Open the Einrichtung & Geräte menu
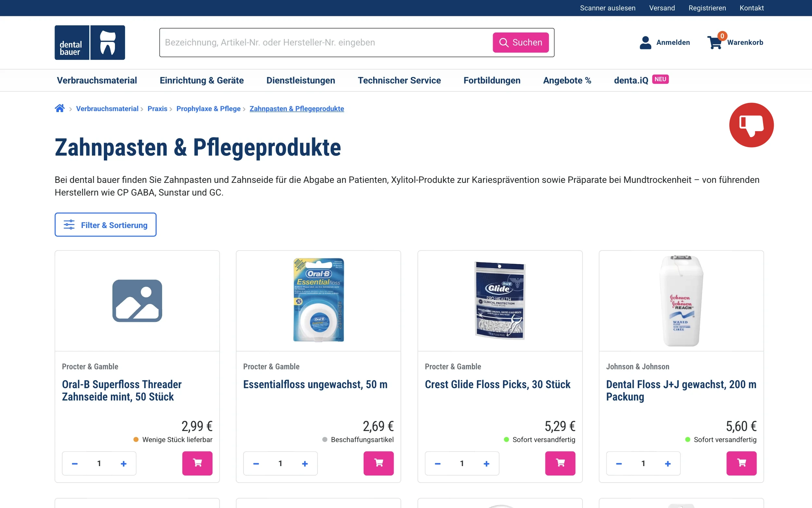 202,80
